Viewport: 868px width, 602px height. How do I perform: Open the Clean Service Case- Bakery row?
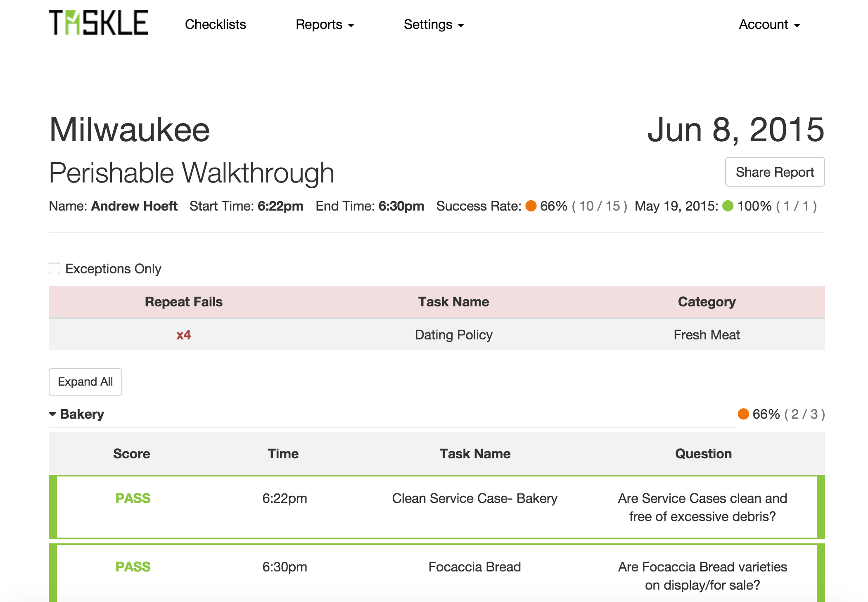tap(474, 499)
